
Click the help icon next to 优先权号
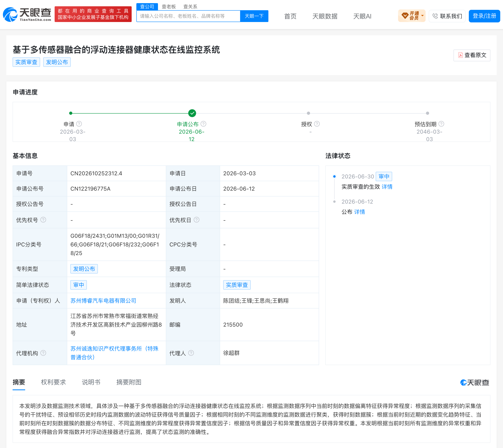43,220
